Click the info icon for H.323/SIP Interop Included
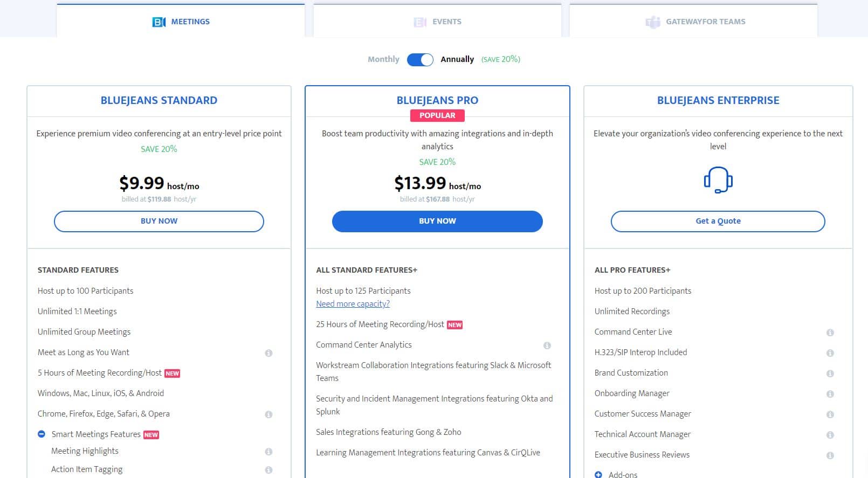This screenshot has width=868, height=478. (830, 353)
